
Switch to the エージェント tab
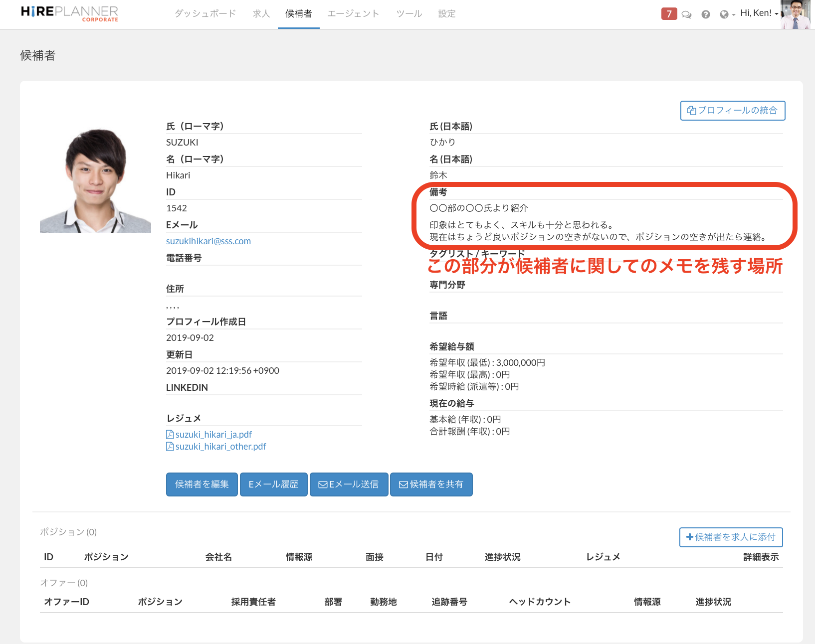click(353, 14)
